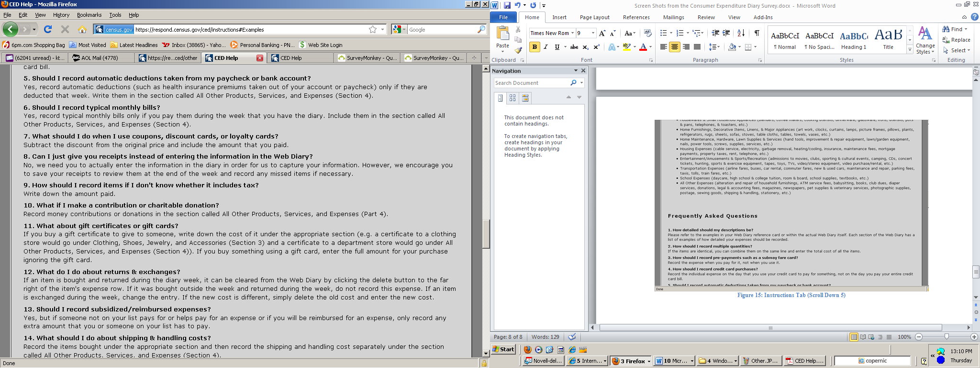This screenshot has height=368, width=980.
Task: Open Word Help with the question mark icon
Action: point(974,17)
